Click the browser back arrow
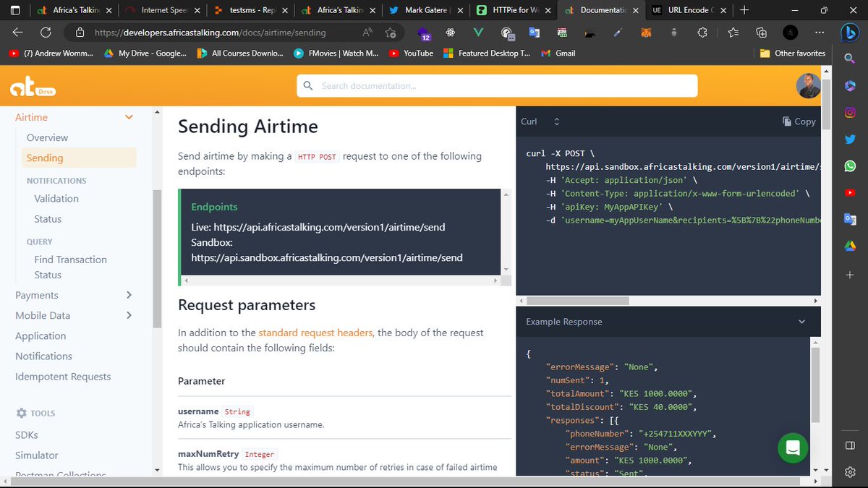Image resolution: width=868 pixels, height=488 pixels. 18,33
